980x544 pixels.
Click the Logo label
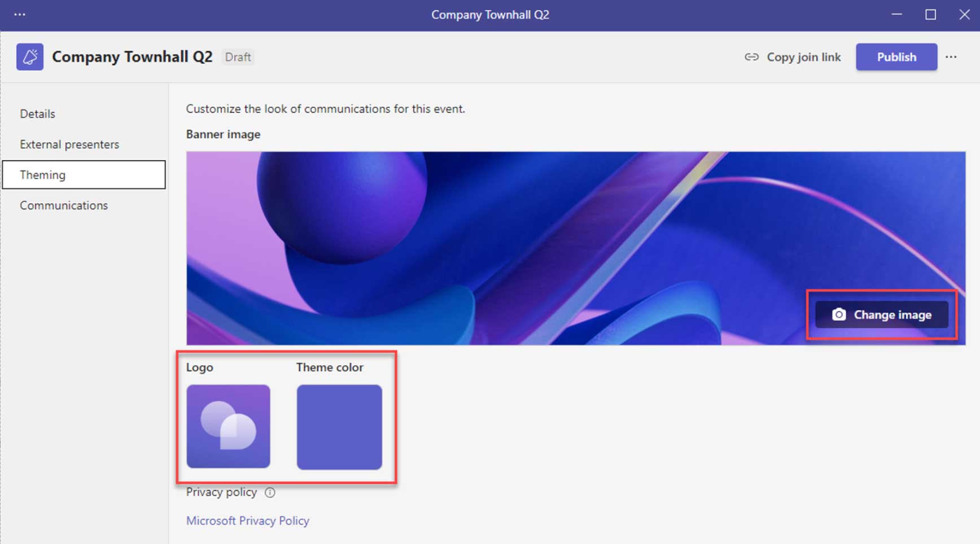[x=200, y=367]
